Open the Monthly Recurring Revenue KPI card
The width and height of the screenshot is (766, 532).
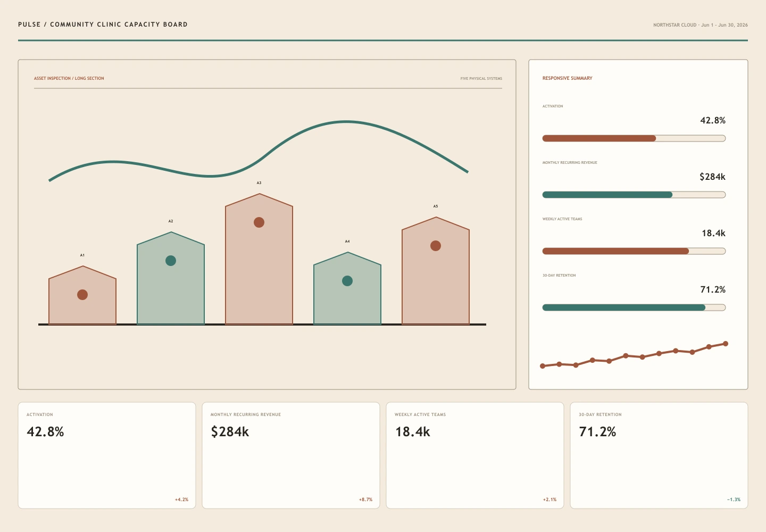tap(291, 455)
